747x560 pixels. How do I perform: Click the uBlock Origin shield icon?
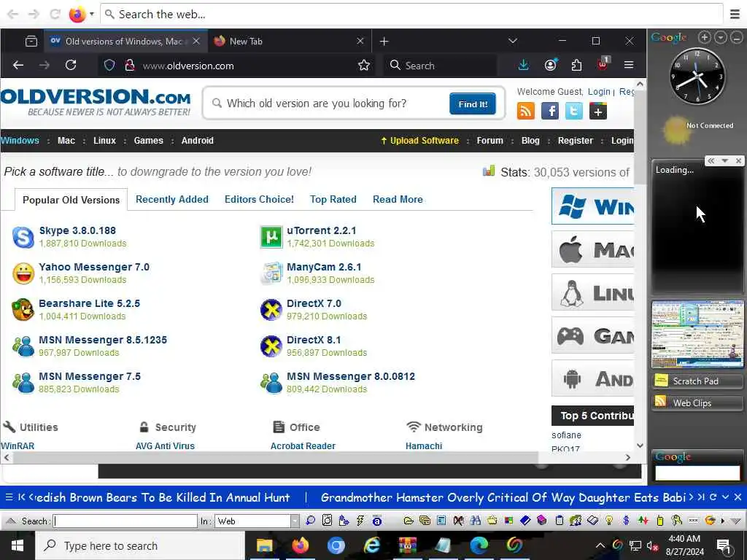(603, 64)
